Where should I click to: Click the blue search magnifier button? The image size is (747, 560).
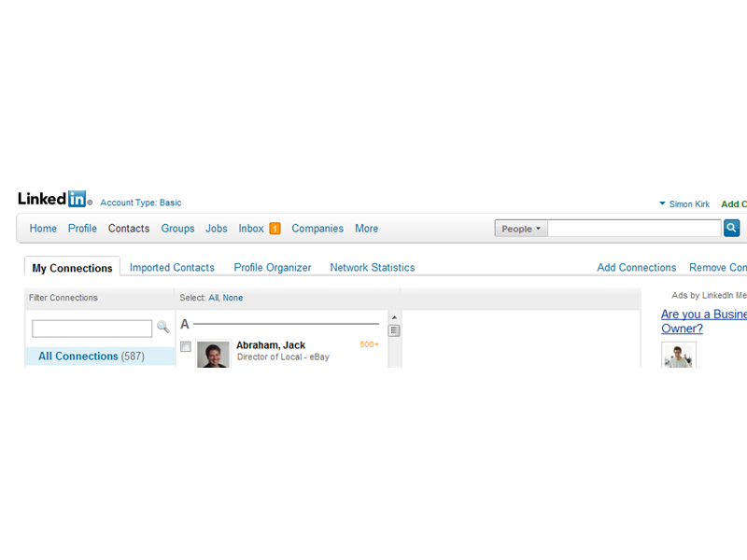[731, 227]
